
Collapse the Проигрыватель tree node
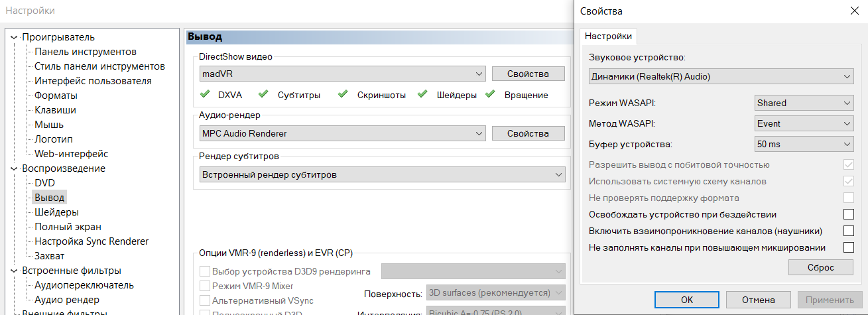point(14,37)
